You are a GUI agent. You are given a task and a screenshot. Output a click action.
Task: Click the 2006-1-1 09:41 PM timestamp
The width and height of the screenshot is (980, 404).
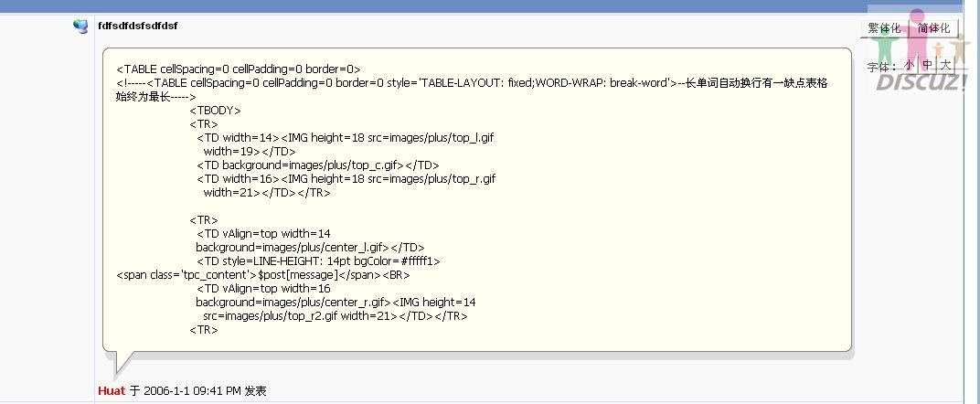[x=193, y=391]
